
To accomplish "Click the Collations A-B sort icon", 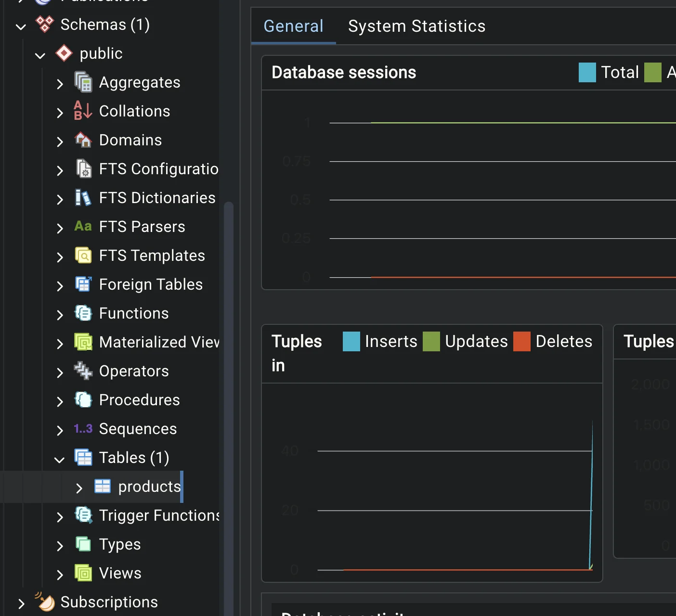I will click(83, 111).
